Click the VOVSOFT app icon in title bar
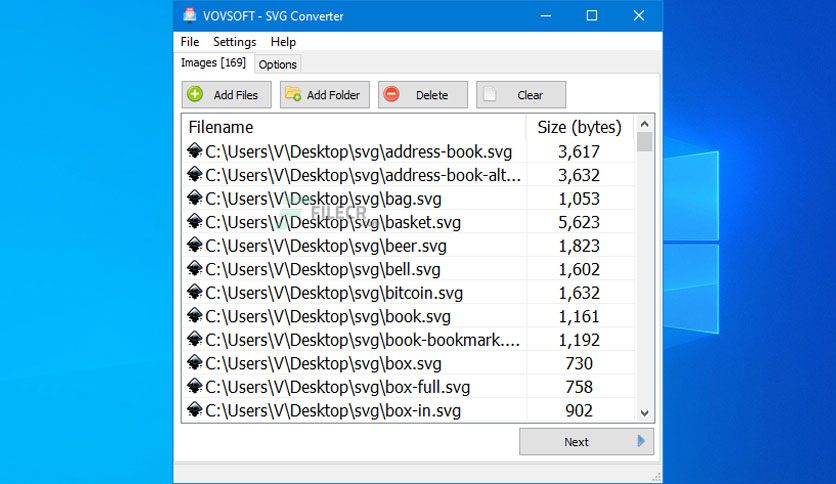Viewport: 836px width, 484px height. 189,15
